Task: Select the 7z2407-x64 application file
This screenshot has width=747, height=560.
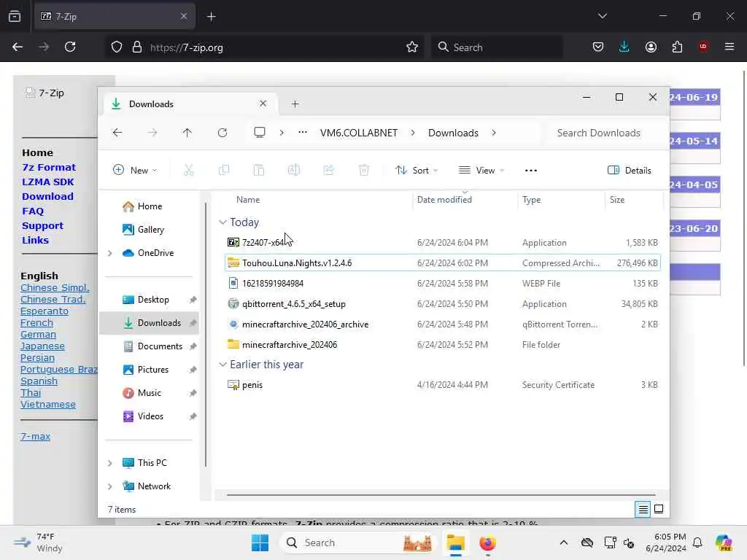Action: coord(442,242)
